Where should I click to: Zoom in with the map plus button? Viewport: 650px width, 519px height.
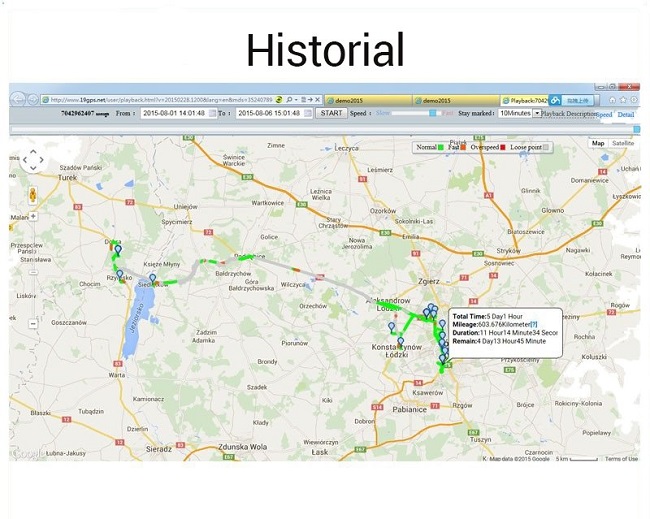tap(33, 216)
